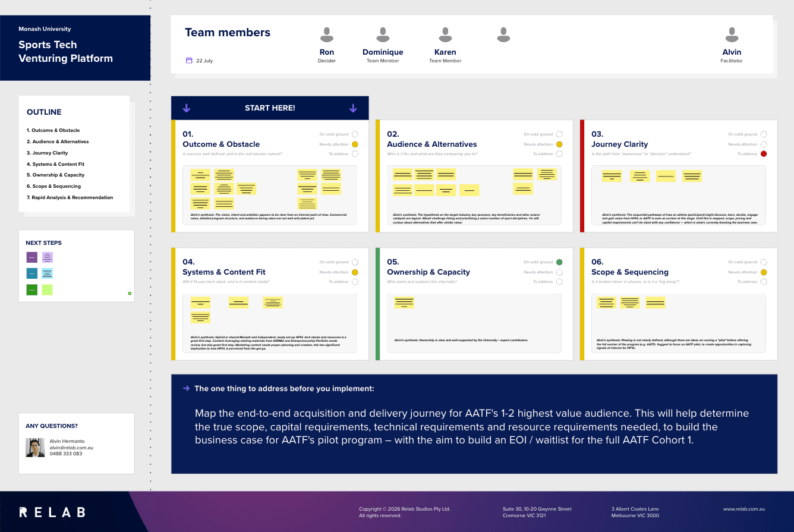
Task: Go to '2. Audience & Alternatives' in Outline
Action: (x=58, y=141)
